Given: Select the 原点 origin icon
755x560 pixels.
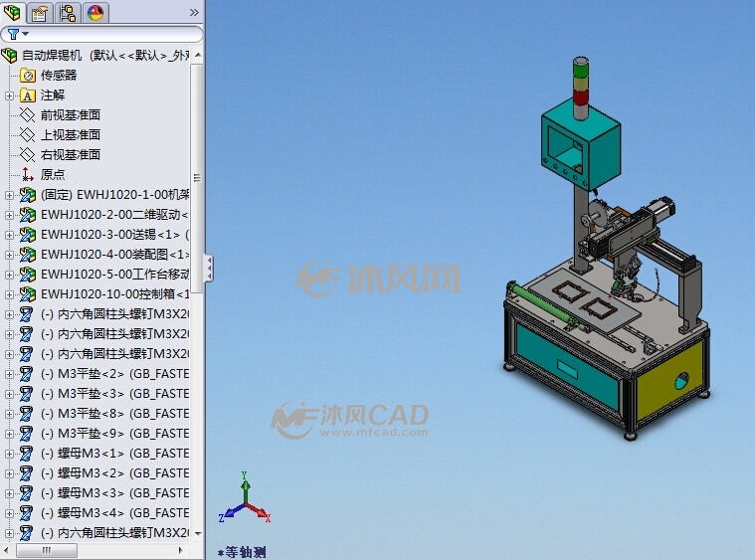Looking at the screenshot, I should click(x=28, y=174).
